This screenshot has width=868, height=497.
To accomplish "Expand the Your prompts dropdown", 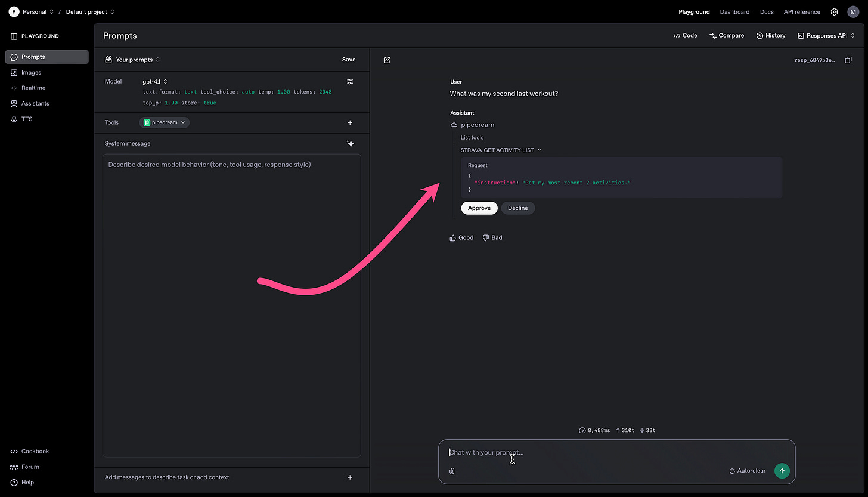I will [132, 60].
